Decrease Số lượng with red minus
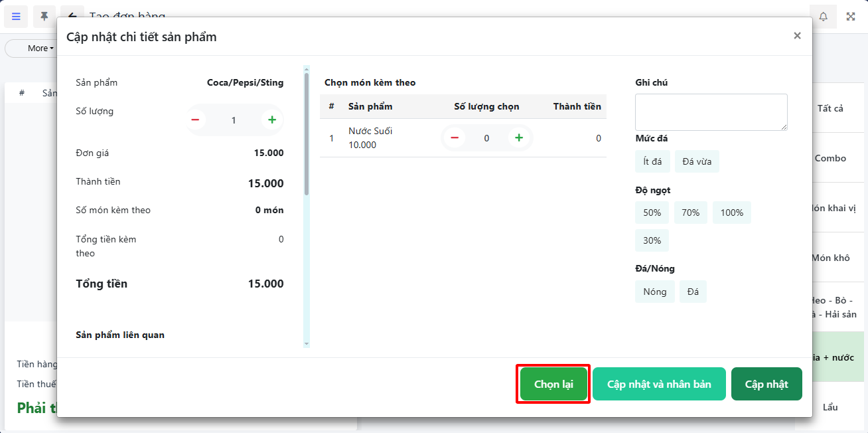Screen dimensions: 868x433 pos(195,120)
